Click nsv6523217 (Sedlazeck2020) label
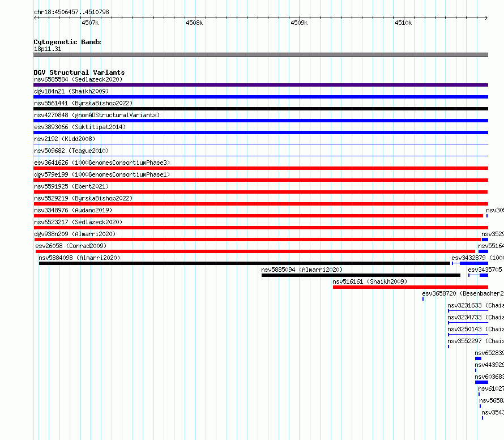Viewport: 504px width, 440px height. (x=78, y=222)
